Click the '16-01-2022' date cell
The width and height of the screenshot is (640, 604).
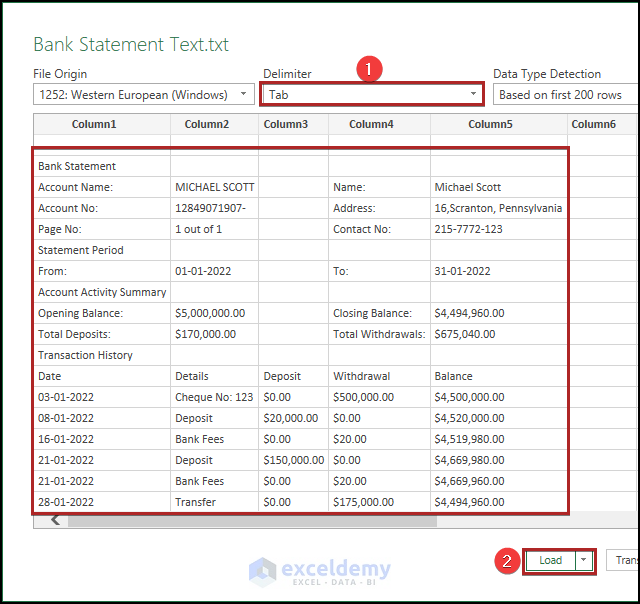point(102,439)
